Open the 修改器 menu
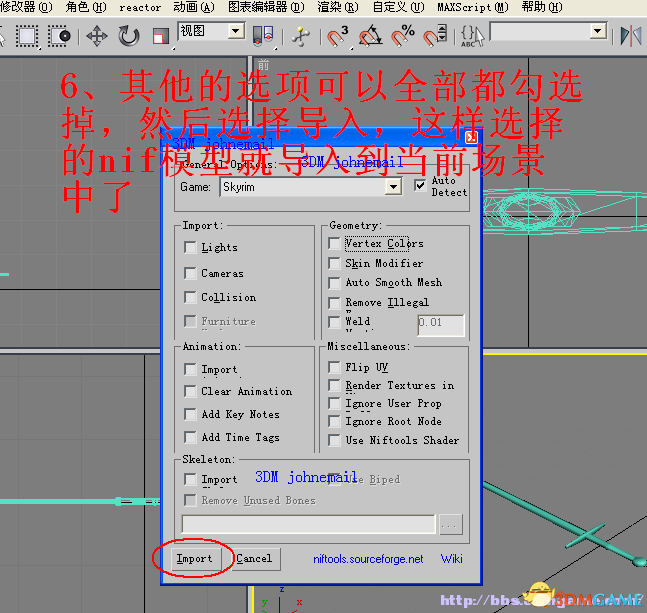This screenshot has height=613, width=647. [x=26, y=7]
